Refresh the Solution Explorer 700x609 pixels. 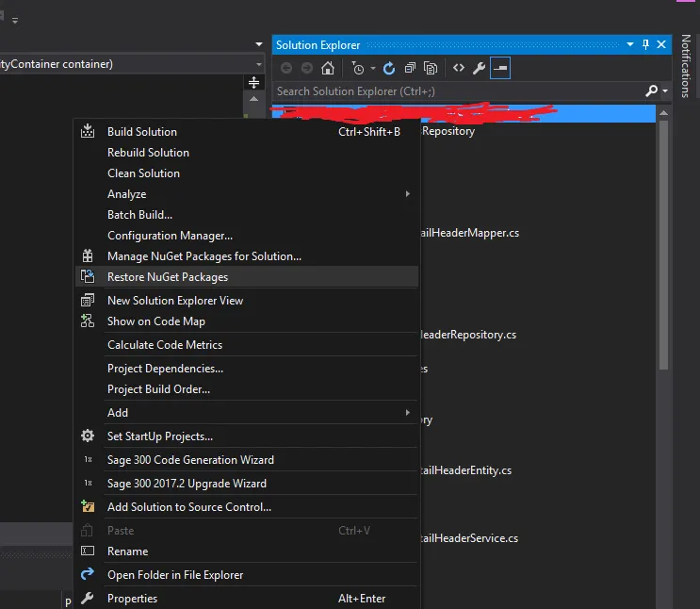point(389,69)
